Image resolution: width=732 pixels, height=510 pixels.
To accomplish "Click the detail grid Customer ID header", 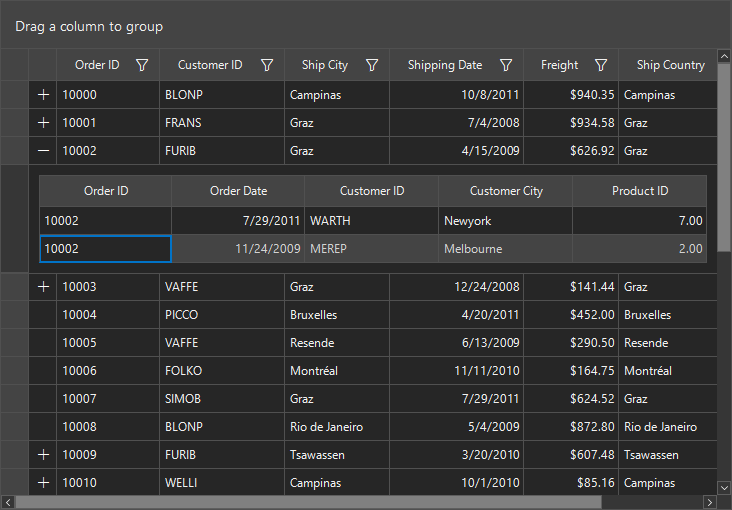I will 372,191.
